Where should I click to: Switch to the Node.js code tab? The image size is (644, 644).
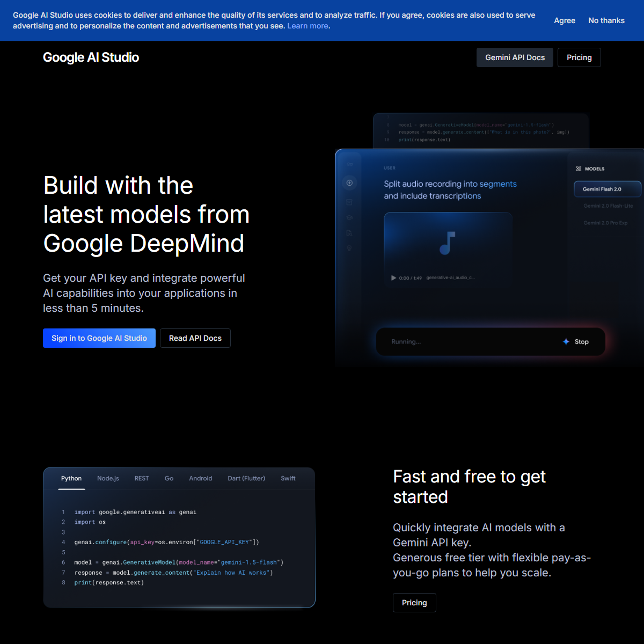point(108,478)
